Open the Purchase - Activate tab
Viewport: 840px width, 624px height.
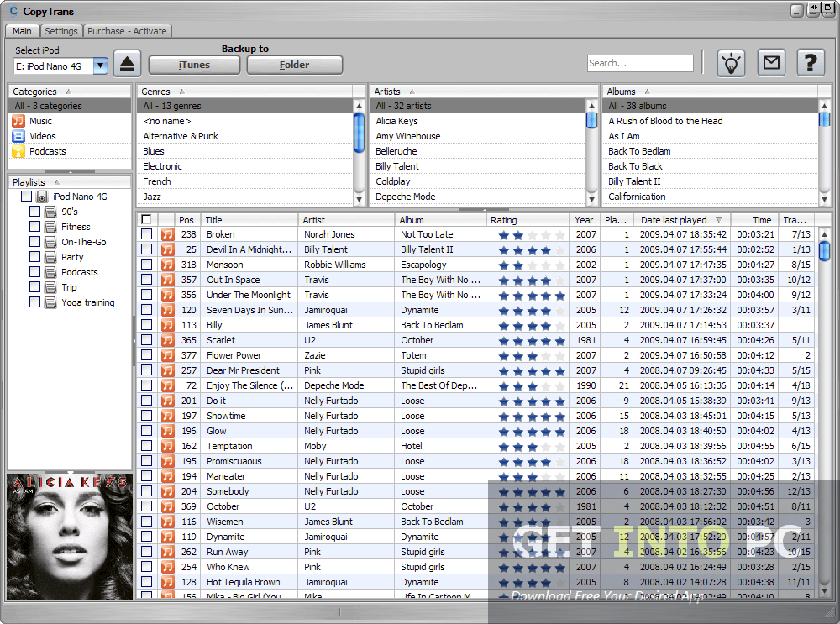pos(127,31)
